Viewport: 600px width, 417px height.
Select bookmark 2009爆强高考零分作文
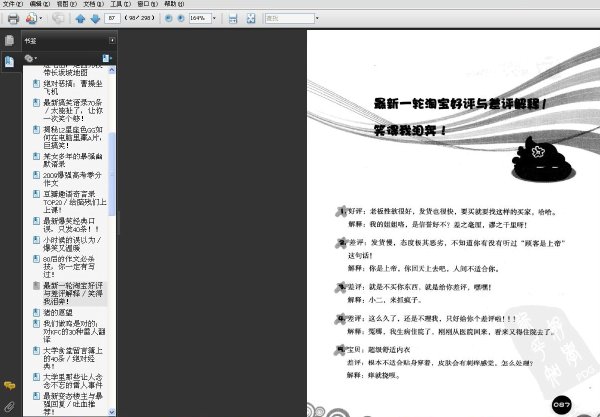tap(72, 179)
